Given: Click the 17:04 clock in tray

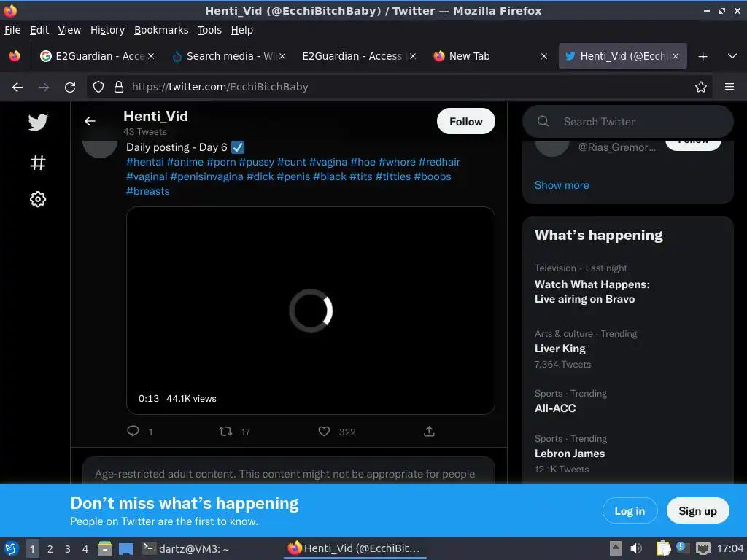Looking at the screenshot, I should (730, 548).
